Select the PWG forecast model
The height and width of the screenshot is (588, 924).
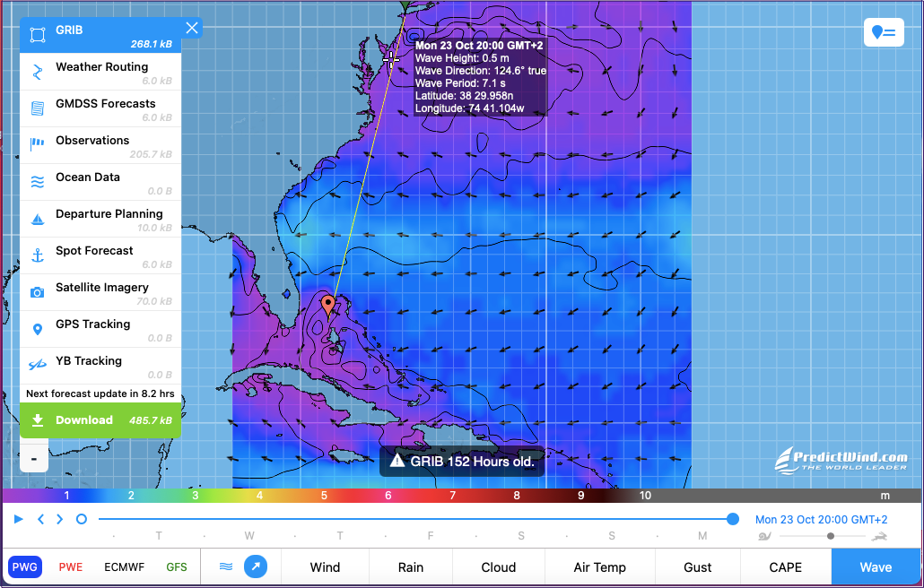tap(25, 567)
